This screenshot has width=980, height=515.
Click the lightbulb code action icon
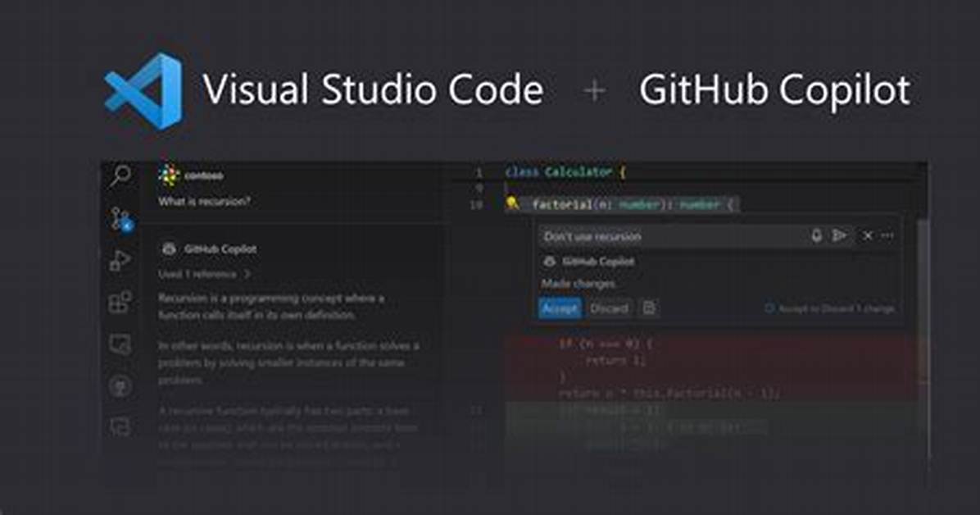point(512,203)
